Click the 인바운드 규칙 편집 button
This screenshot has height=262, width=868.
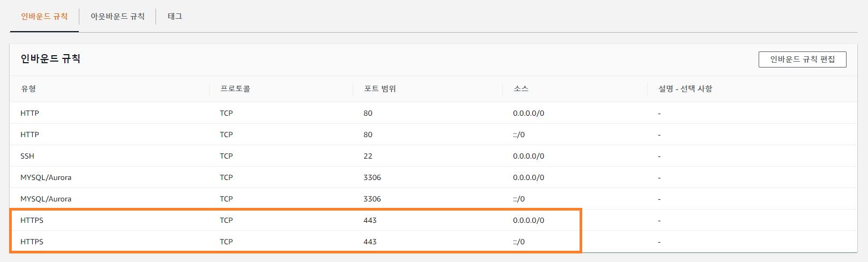pyautogui.click(x=802, y=59)
